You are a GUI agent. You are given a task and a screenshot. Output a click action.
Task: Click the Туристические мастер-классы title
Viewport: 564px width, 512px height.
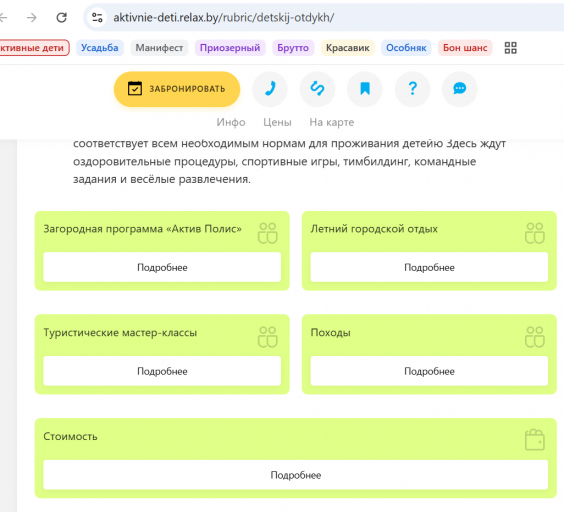pos(120,332)
